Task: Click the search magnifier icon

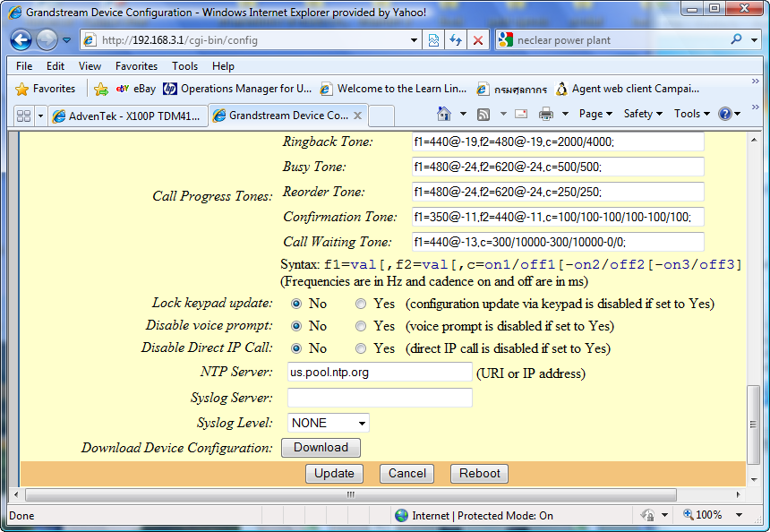Action: 736,39
